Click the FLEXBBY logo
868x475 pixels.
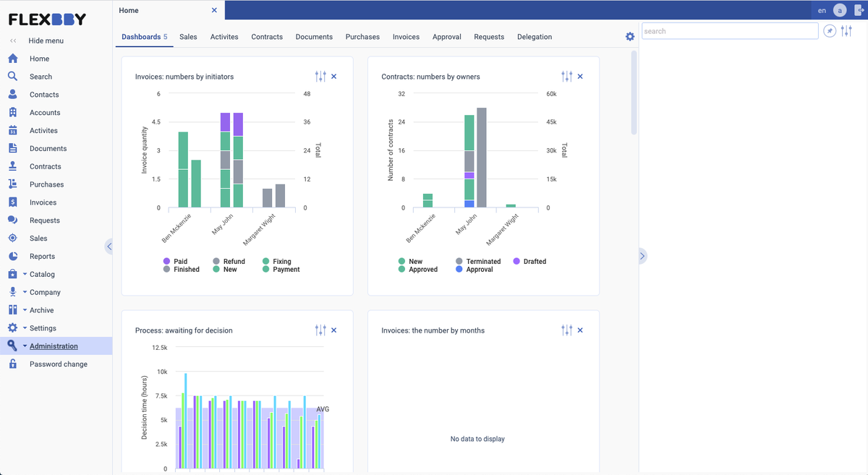pyautogui.click(x=47, y=20)
